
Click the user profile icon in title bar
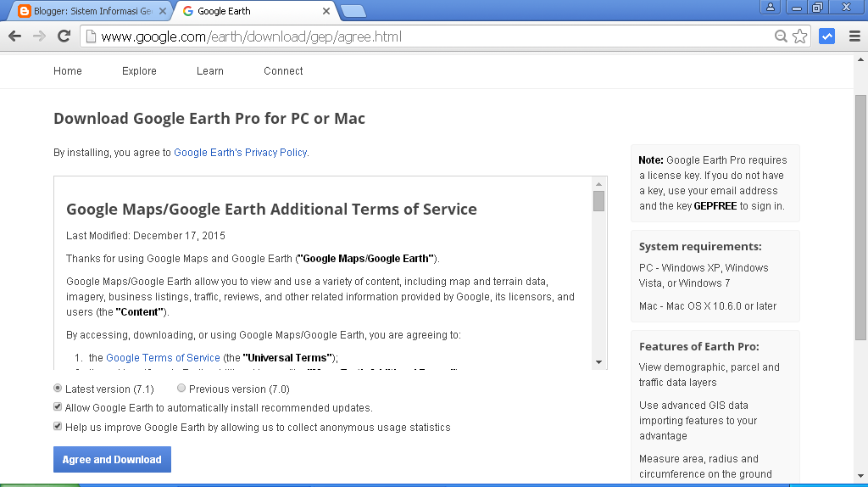771,8
